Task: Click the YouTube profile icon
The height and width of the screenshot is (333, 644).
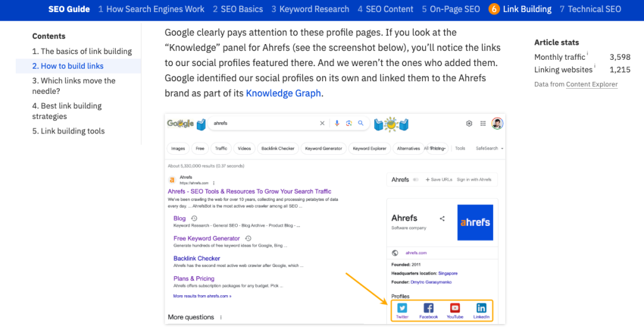Action: [455, 308]
